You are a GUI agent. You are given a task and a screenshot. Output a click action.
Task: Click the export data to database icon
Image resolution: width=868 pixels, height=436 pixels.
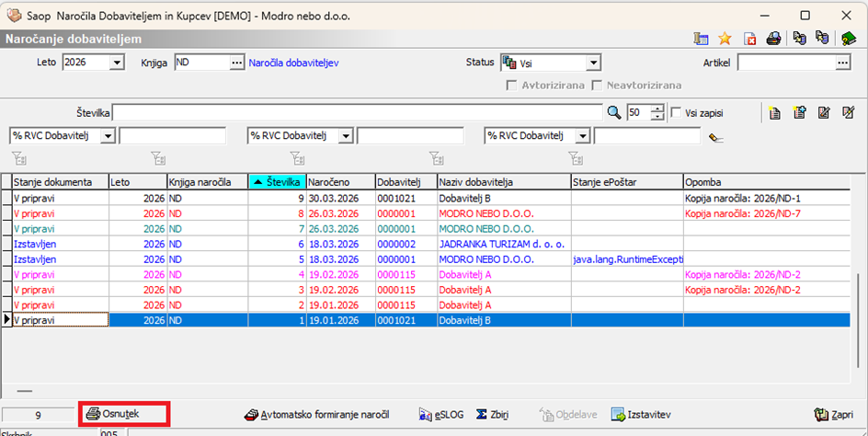coord(799,39)
